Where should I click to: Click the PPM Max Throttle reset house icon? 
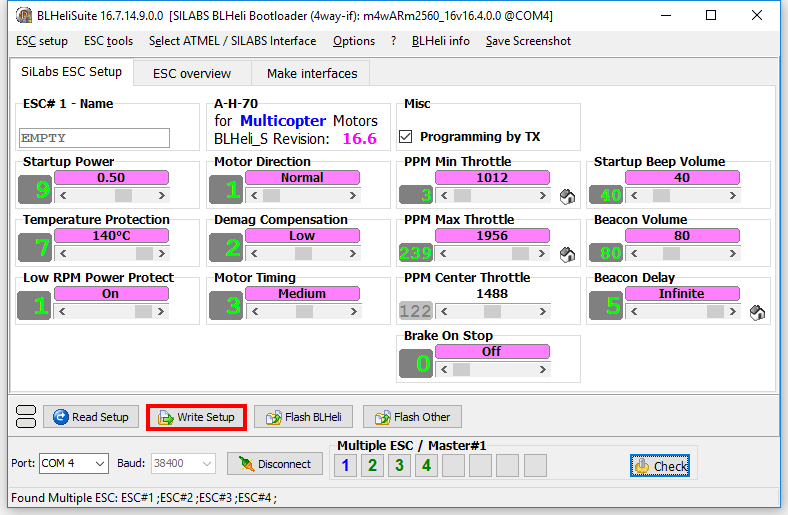pos(567,254)
